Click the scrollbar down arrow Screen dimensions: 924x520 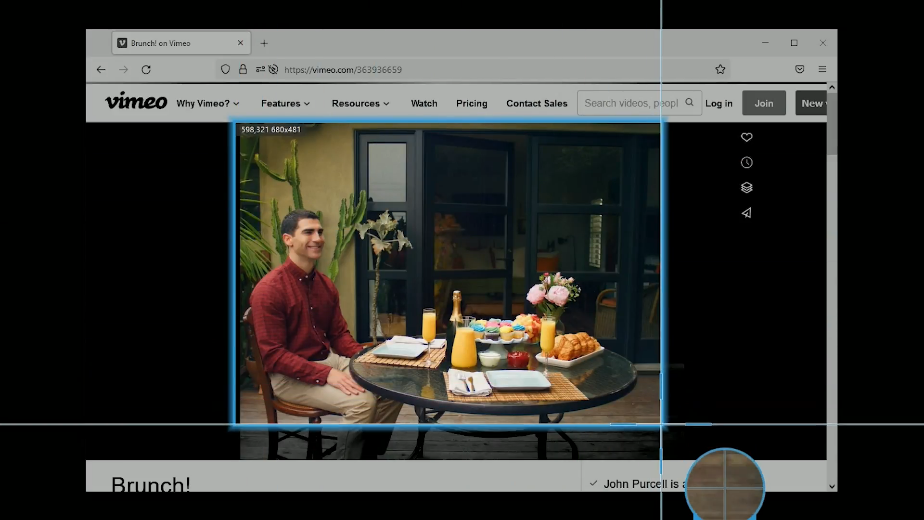point(831,486)
